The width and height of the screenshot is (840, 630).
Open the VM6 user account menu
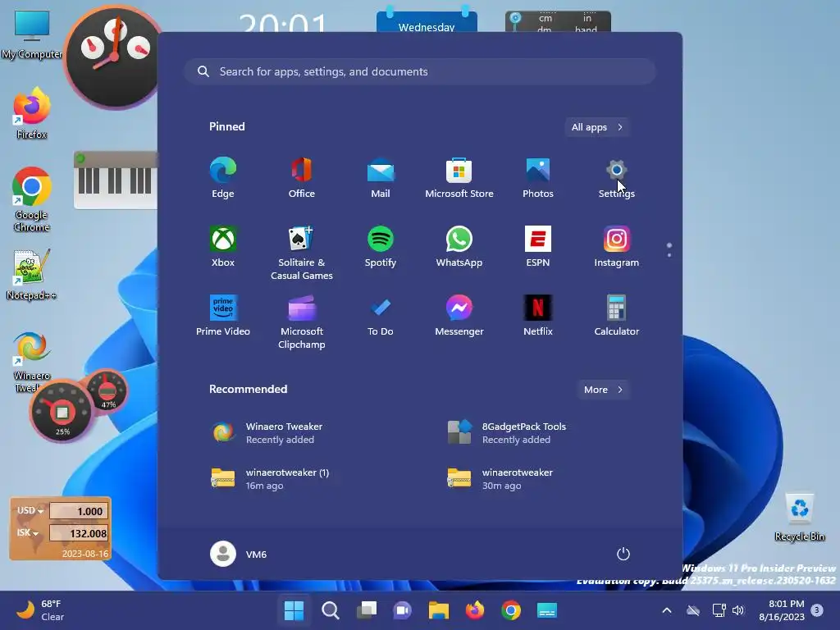[239, 554]
